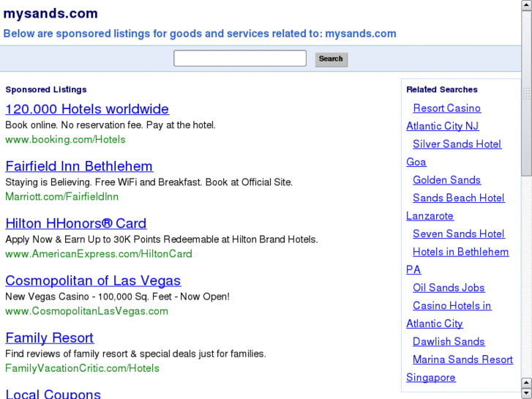Click the bottom-most scrollbar down arrow
The height and width of the screenshot is (399, 532).
pyautogui.click(x=527, y=393)
